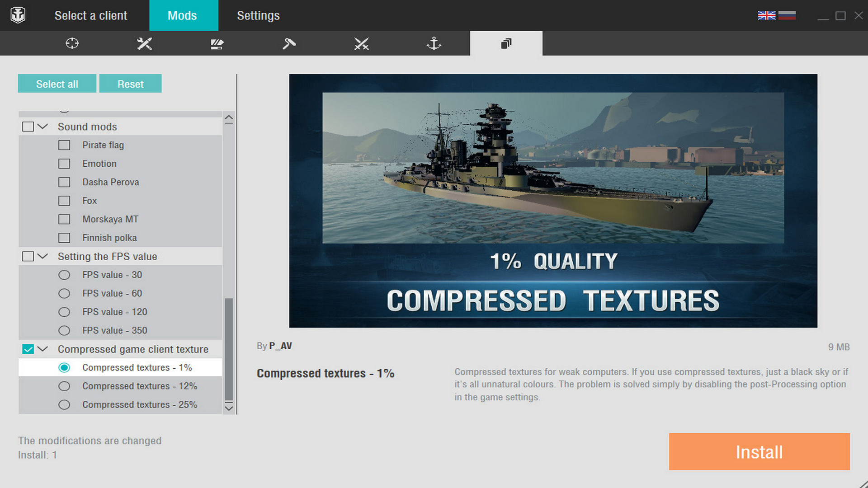Open the wrench and screwdriver category tab
Image resolution: width=868 pixels, height=488 pixels.
[x=144, y=43]
